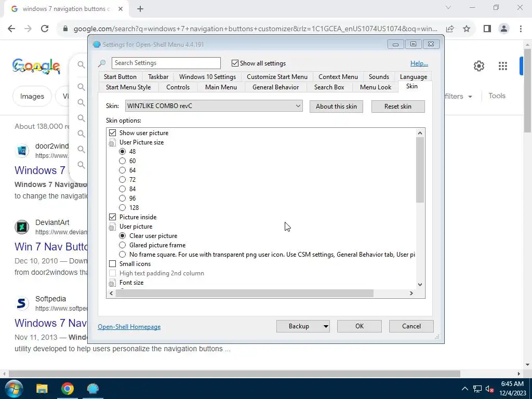Click the Chrome address bar URL
This screenshot has height=399, width=532.
tap(255, 29)
